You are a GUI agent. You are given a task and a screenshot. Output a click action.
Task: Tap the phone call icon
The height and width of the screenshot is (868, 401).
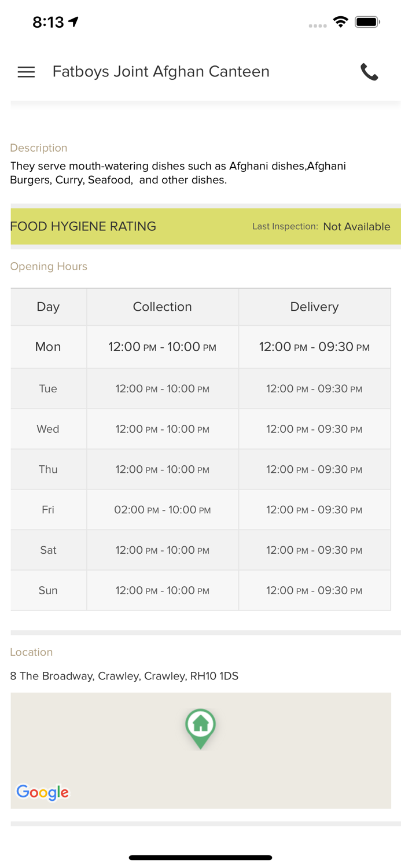coord(369,72)
